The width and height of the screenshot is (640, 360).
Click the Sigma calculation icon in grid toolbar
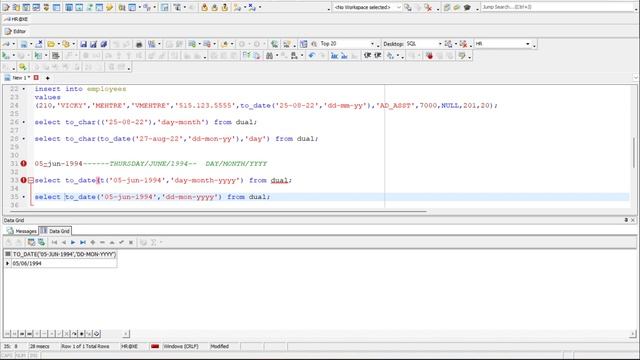click(x=153, y=242)
